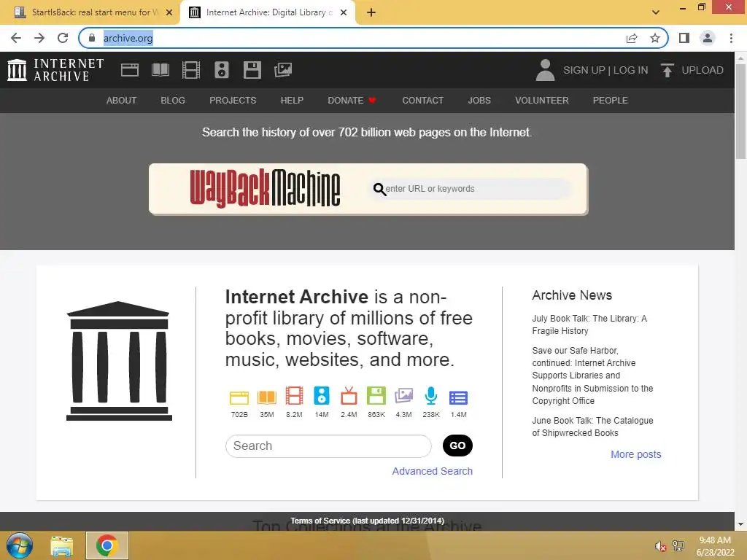Click the Chrome taskbar icon
Screen dimensions: 747x560
pyautogui.click(x=107, y=545)
